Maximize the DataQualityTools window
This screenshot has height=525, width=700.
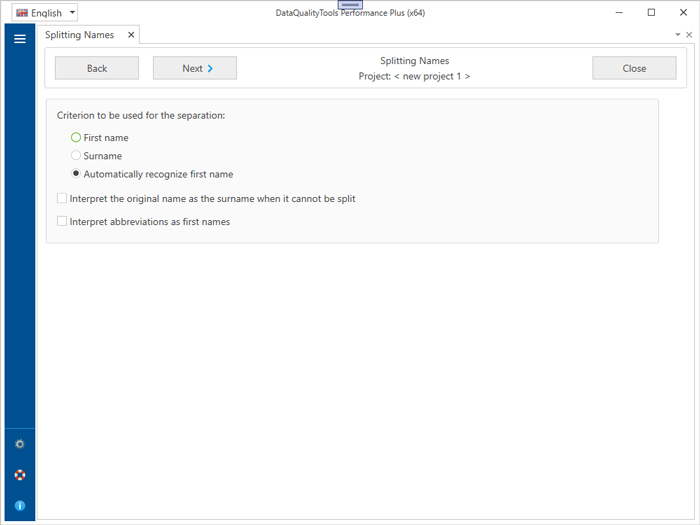click(x=651, y=13)
